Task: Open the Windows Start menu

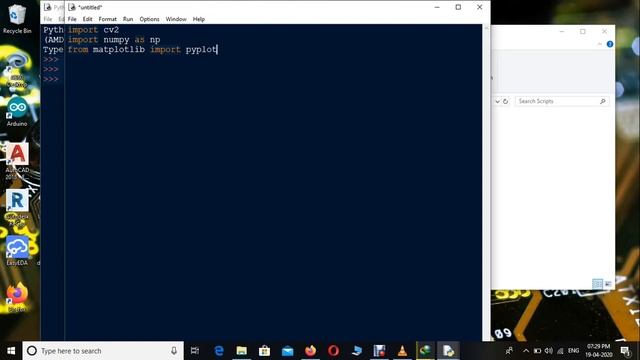Action: click(11, 351)
